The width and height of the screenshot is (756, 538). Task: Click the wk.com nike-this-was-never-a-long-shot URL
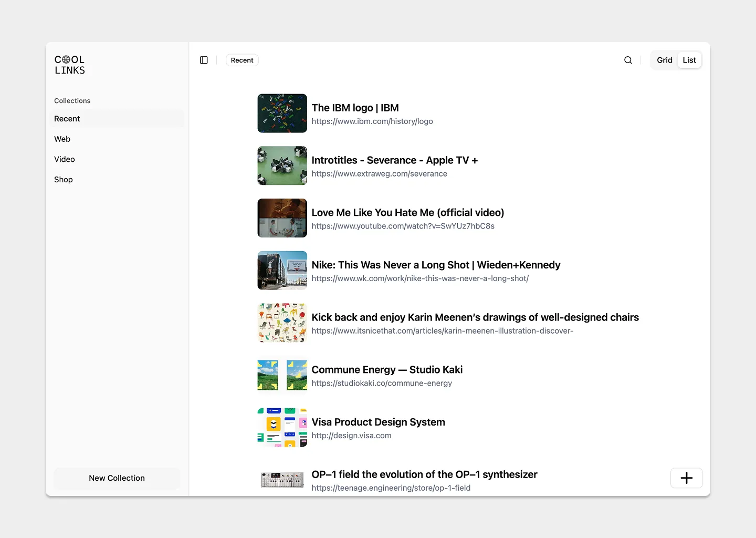[420, 278]
